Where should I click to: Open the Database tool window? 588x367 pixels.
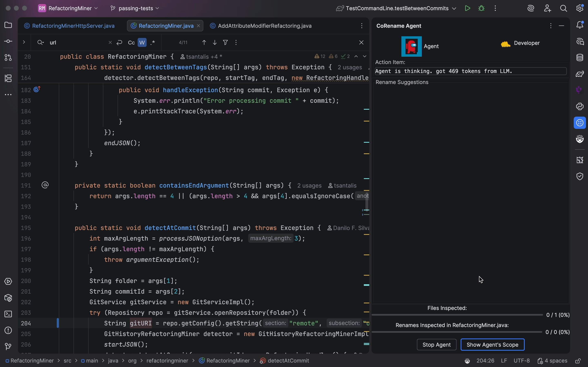pyautogui.click(x=580, y=58)
